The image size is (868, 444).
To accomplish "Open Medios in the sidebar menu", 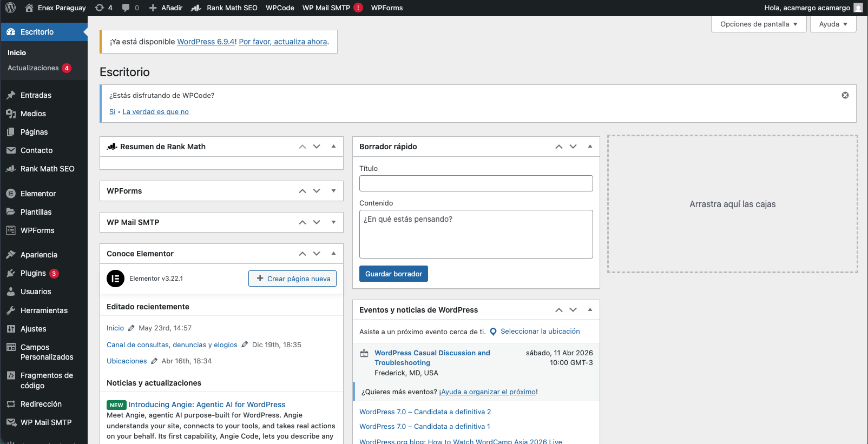I will coord(44,114).
